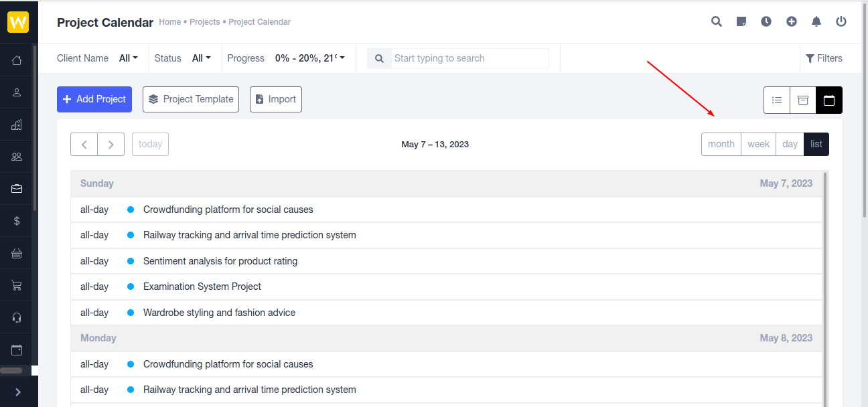The image size is (868, 407).
Task: Open the shopping cart sidebar icon
Action: (17, 285)
